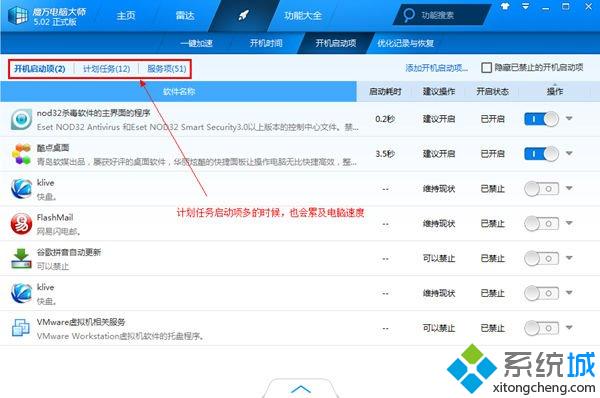Select 开机启动项(2) list tab
The width and height of the screenshot is (600, 398).
pyautogui.click(x=39, y=69)
